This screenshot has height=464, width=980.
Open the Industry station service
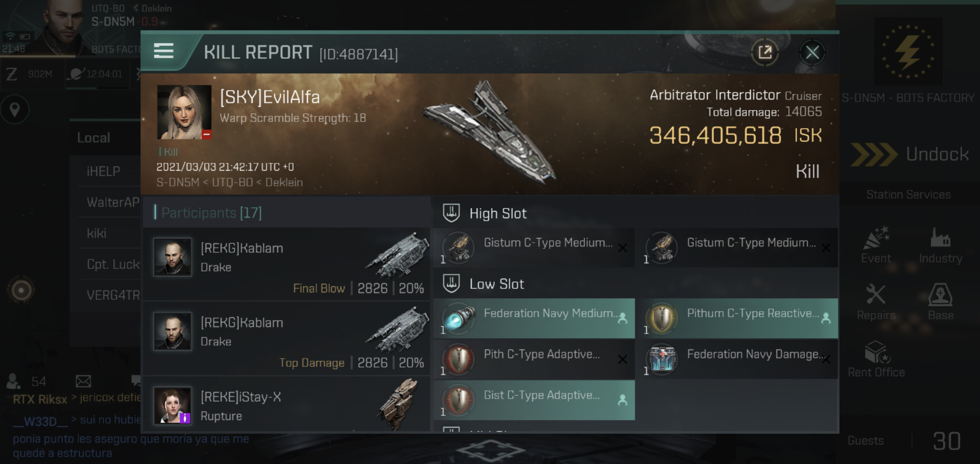pos(940,245)
